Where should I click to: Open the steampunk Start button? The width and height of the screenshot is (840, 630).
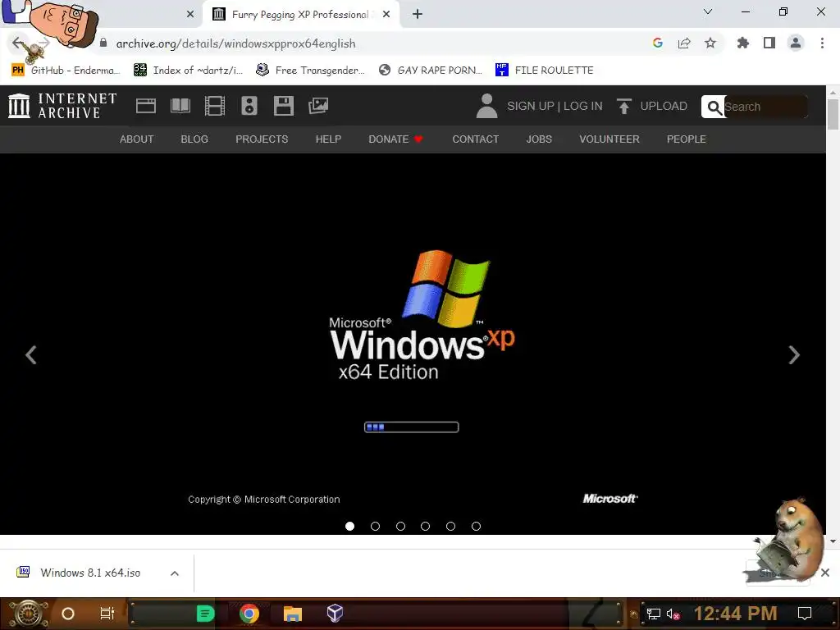click(x=28, y=614)
